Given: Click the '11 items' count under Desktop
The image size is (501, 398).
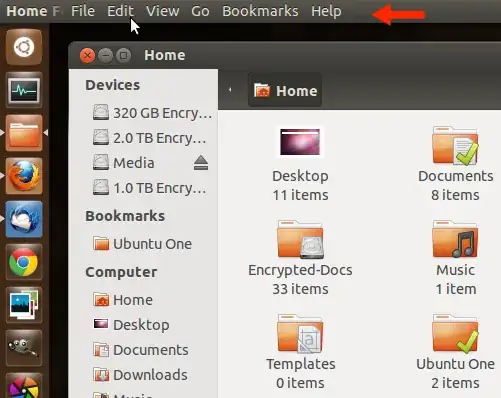Looking at the screenshot, I should pyautogui.click(x=300, y=195).
